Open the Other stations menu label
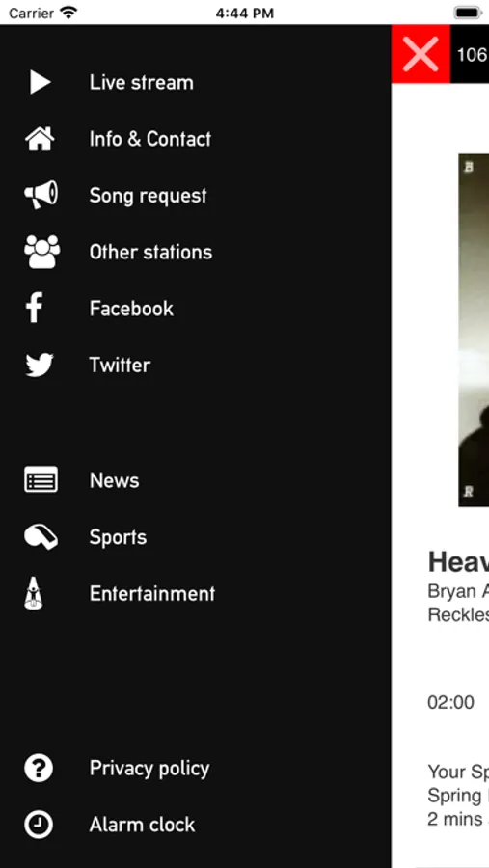The width and height of the screenshot is (489, 868). pos(150,253)
